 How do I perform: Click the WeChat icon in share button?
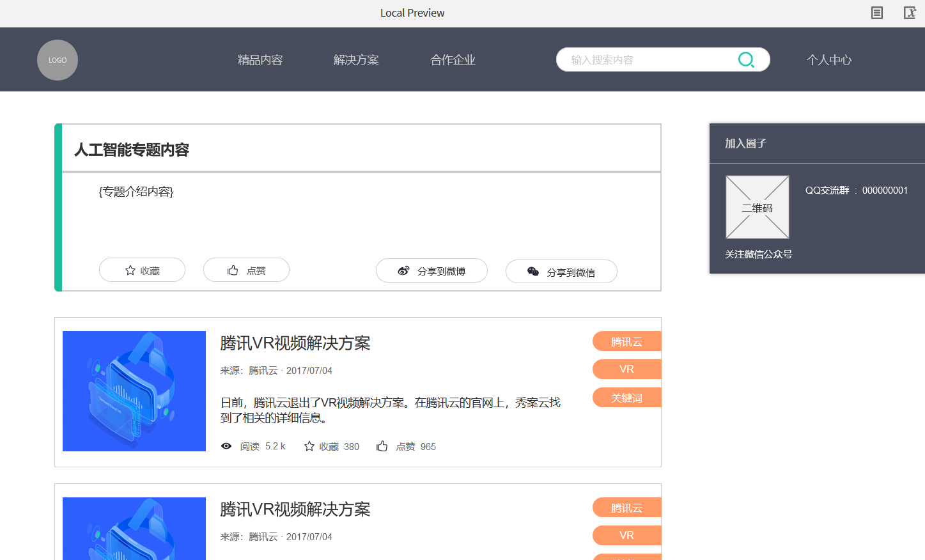533,272
